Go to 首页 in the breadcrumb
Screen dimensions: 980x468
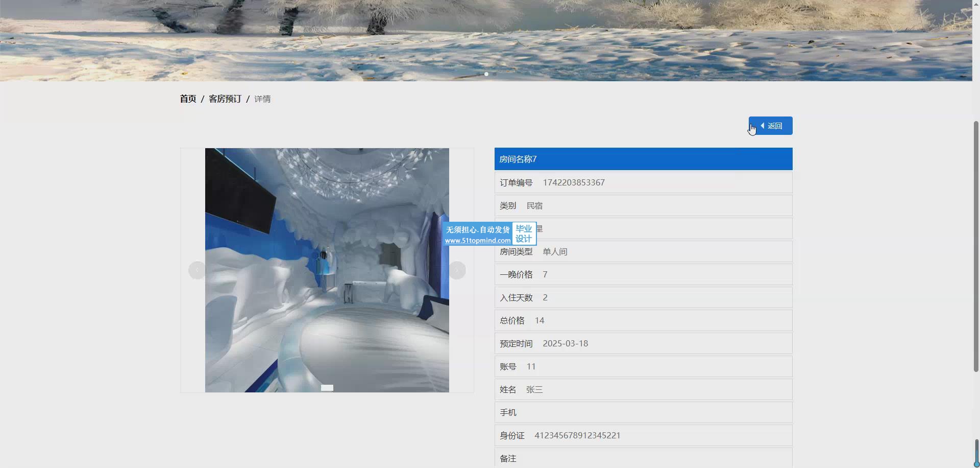tap(188, 99)
